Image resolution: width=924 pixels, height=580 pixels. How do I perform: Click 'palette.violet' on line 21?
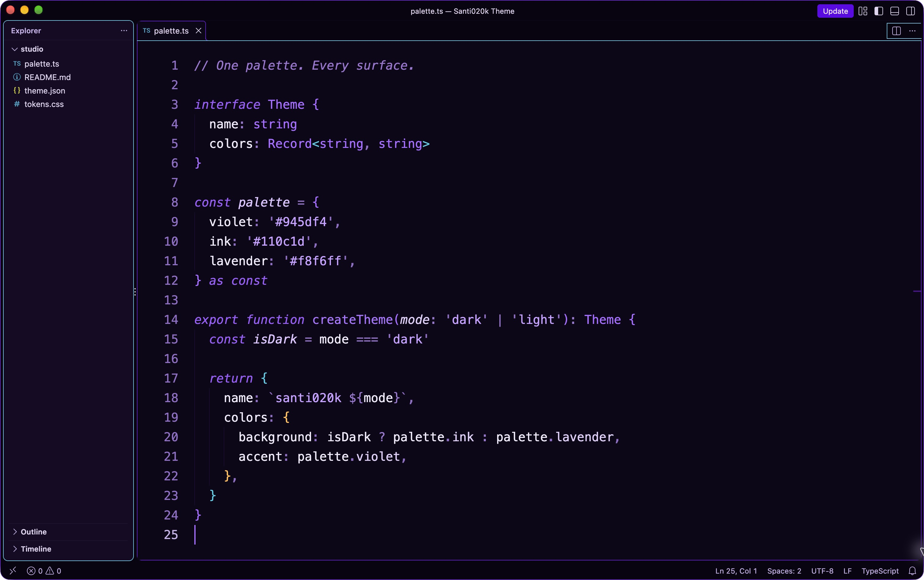tap(349, 457)
